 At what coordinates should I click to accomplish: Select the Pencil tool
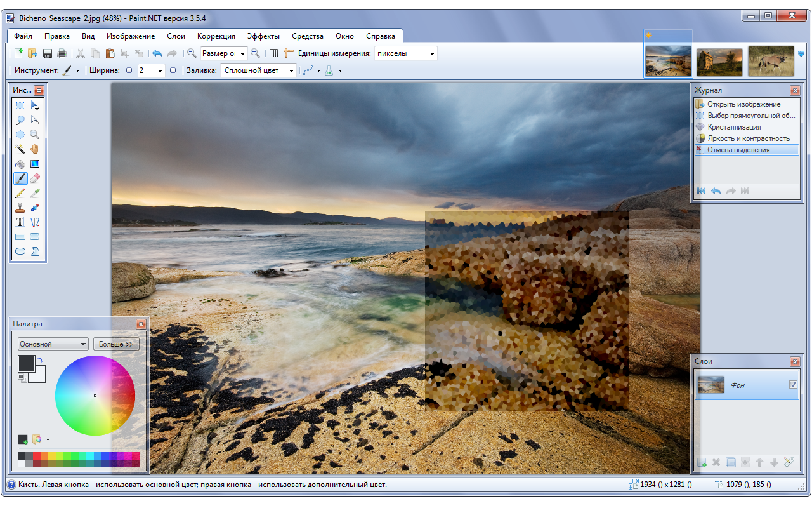[20, 193]
